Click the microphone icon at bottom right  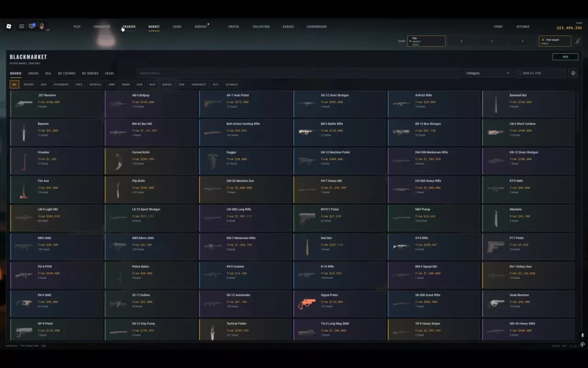point(582,336)
